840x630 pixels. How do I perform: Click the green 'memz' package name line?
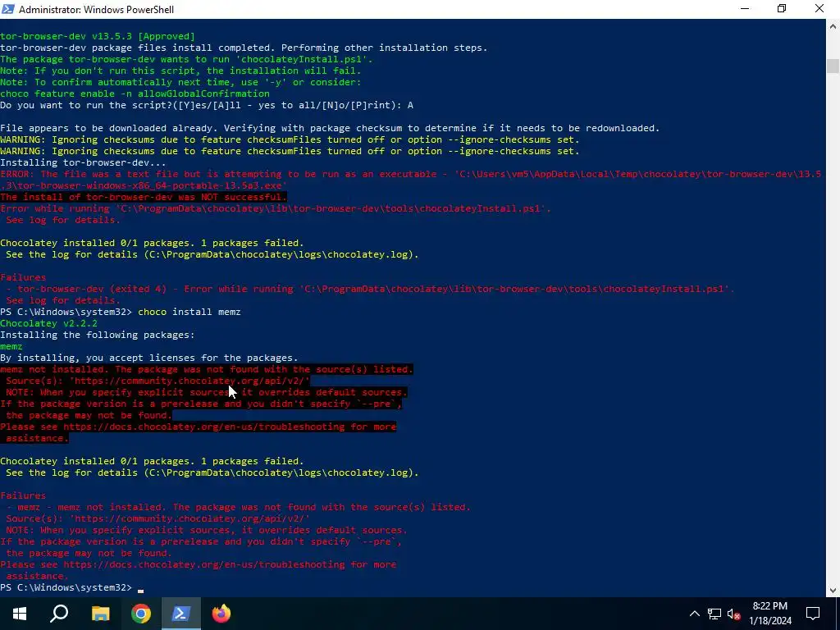click(x=11, y=347)
